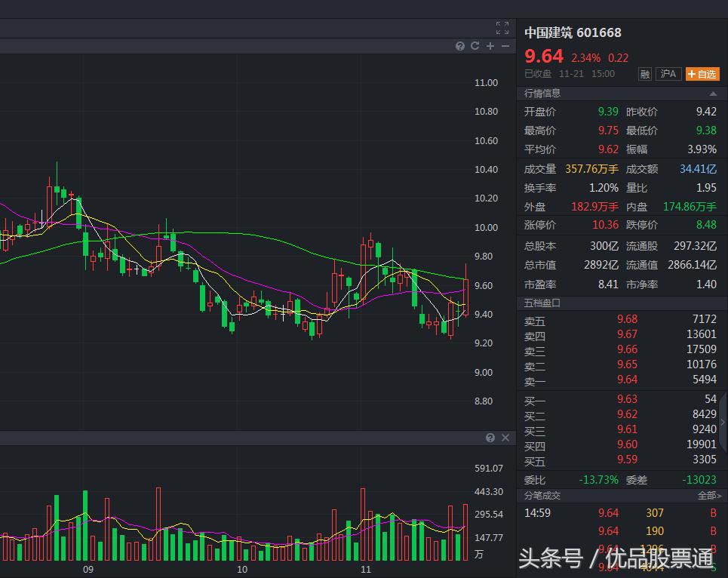Open the help icon above the chart
Image resolution: width=728 pixels, height=578 pixels.
coord(460,46)
